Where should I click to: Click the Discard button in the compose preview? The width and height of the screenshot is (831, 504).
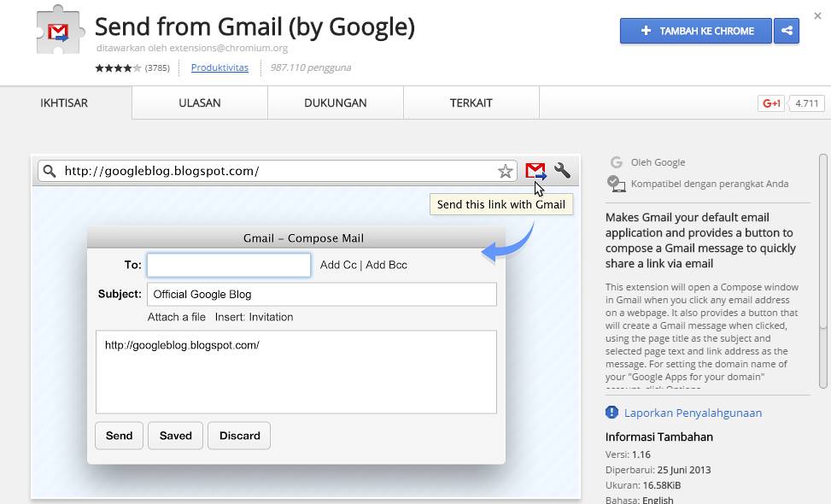[239, 436]
